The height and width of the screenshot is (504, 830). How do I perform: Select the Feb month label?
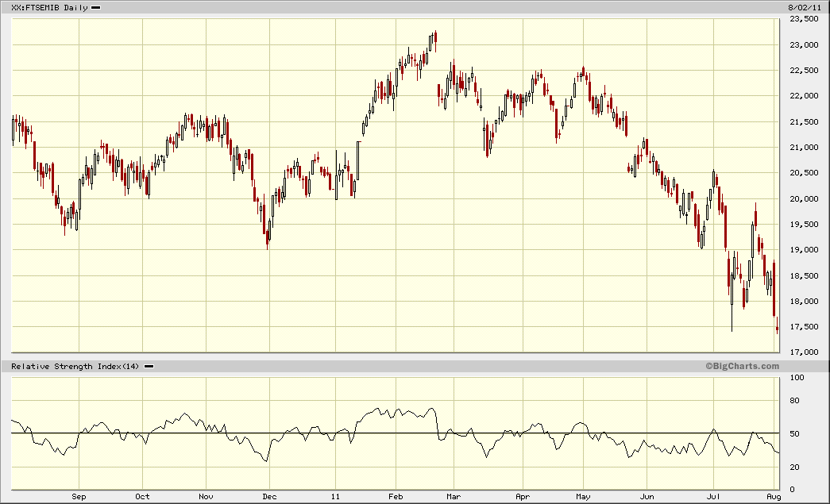point(396,497)
